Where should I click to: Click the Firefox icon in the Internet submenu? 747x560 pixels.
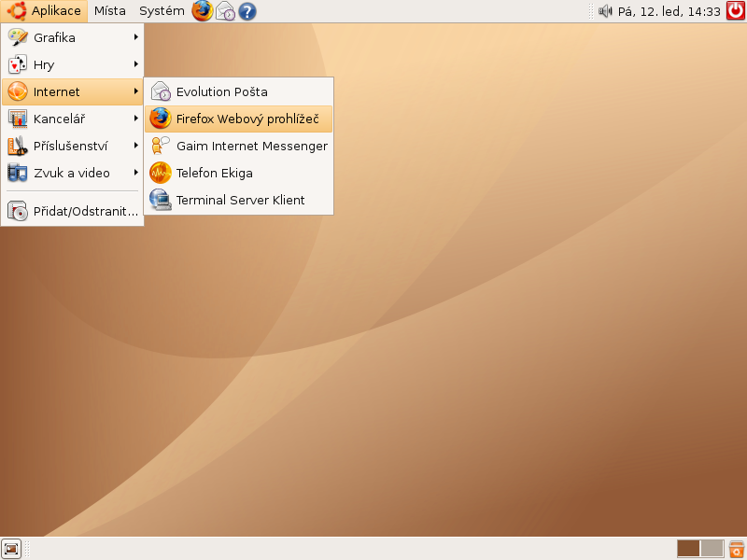pos(161,119)
